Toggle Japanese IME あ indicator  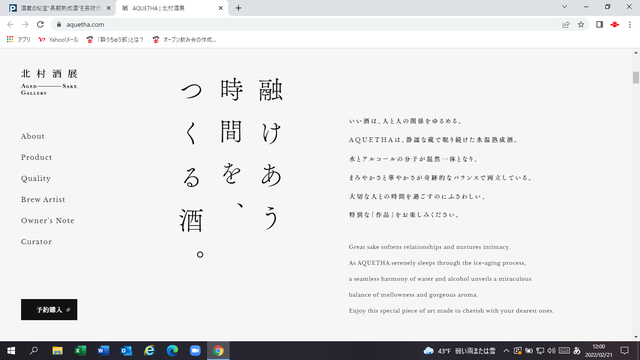click(577, 351)
